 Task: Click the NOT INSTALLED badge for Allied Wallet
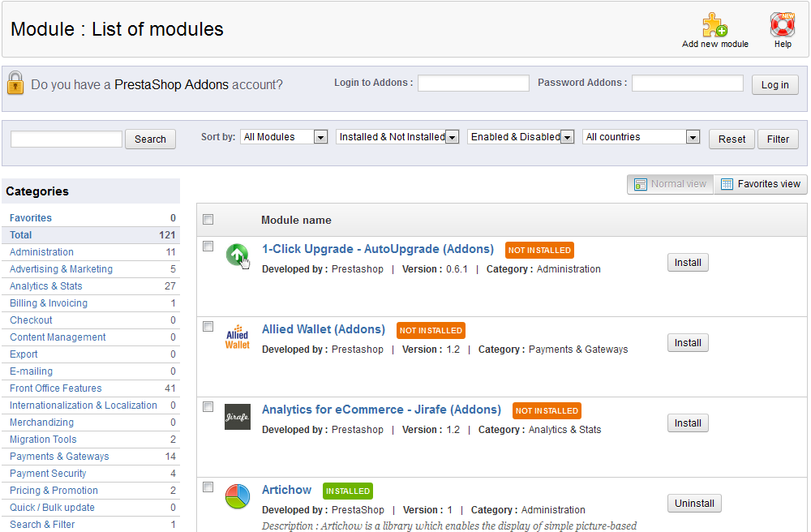pyautogui.click(x=431, y=330)
